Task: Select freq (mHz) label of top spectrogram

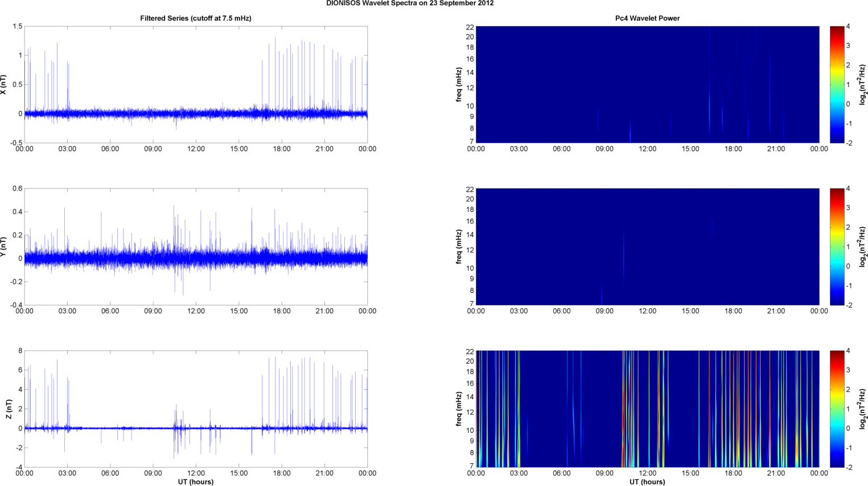Action: tap(458, 84)
